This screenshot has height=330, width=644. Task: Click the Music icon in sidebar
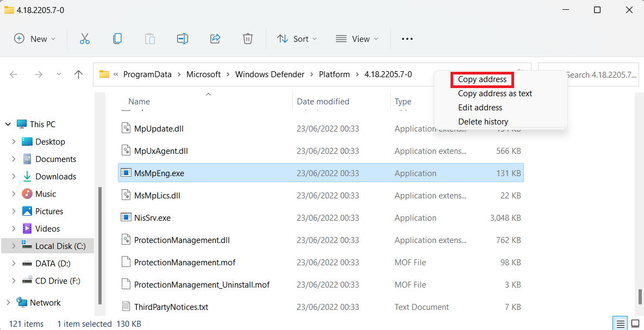click(x=27, y=194)
